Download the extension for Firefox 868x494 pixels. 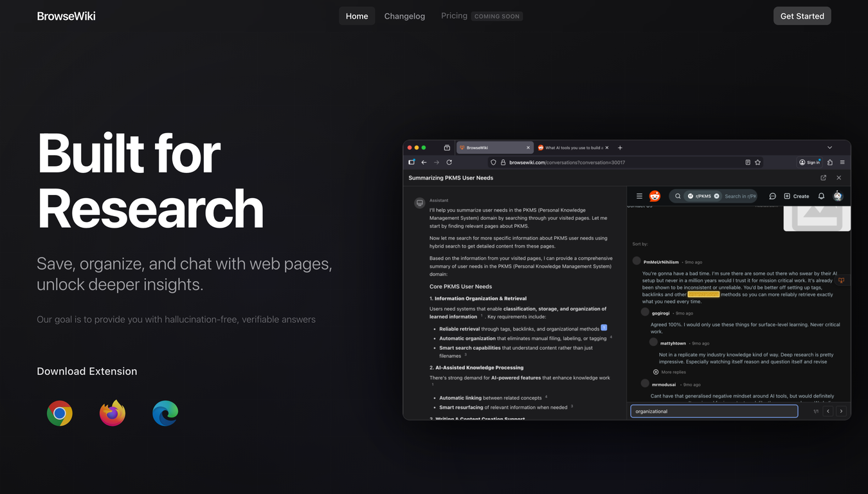point(112,413)
